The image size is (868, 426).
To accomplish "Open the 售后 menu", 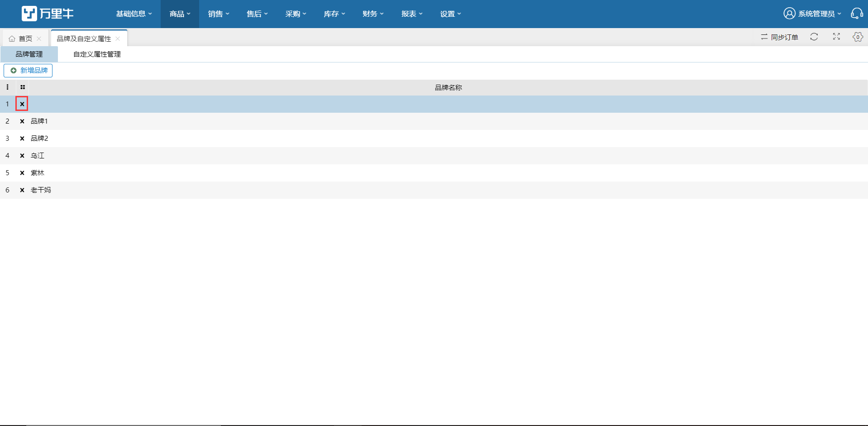I will 257,14.
